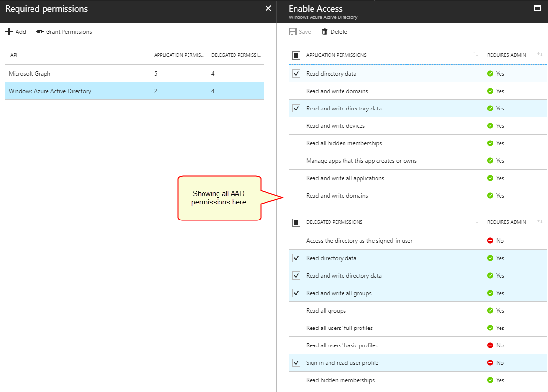Click the Grant Permissions icon

click(40, 31)
